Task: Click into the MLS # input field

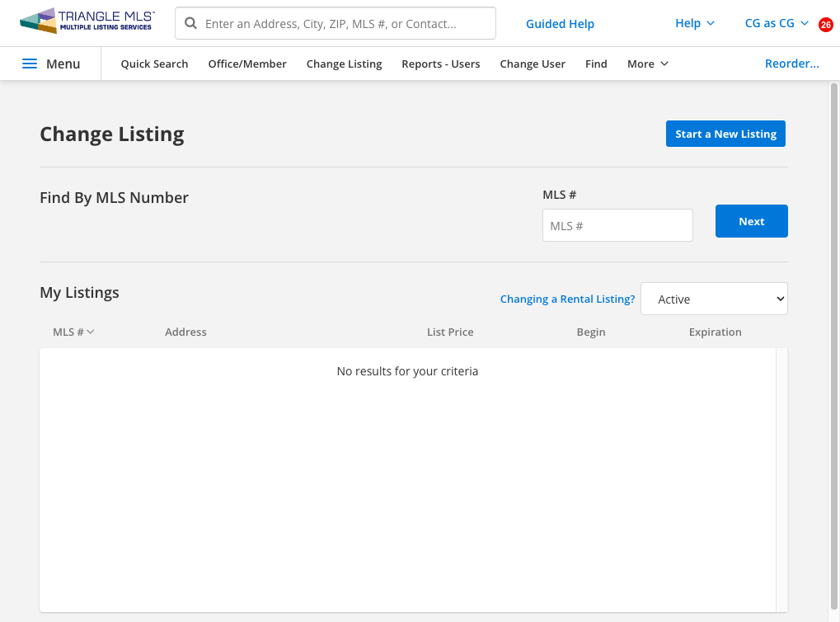Action: tap(617, 225)
